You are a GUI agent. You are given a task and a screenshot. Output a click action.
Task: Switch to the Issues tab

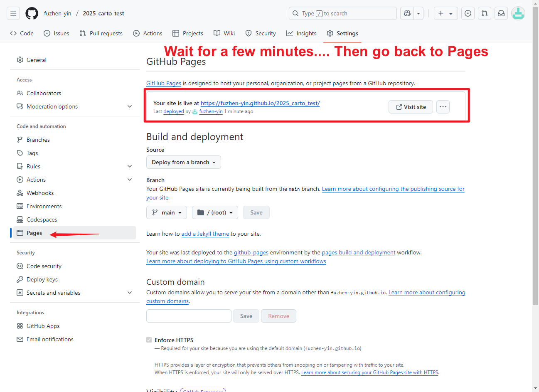tap(57, 33)
